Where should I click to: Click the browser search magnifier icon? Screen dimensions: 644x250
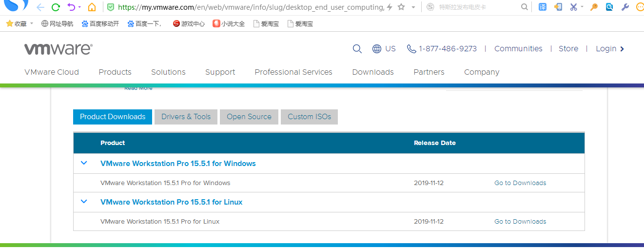524,7
